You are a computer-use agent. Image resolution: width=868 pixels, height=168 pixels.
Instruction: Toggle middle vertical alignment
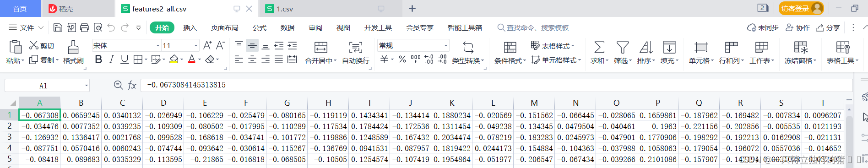coord(252,45)
